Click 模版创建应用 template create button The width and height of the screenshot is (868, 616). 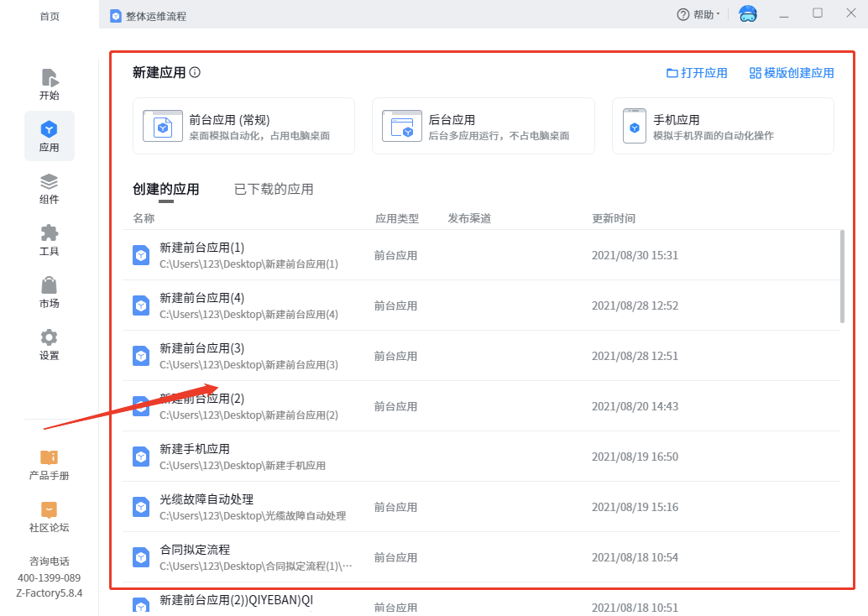pyautogui.click(x=792, y=73)
